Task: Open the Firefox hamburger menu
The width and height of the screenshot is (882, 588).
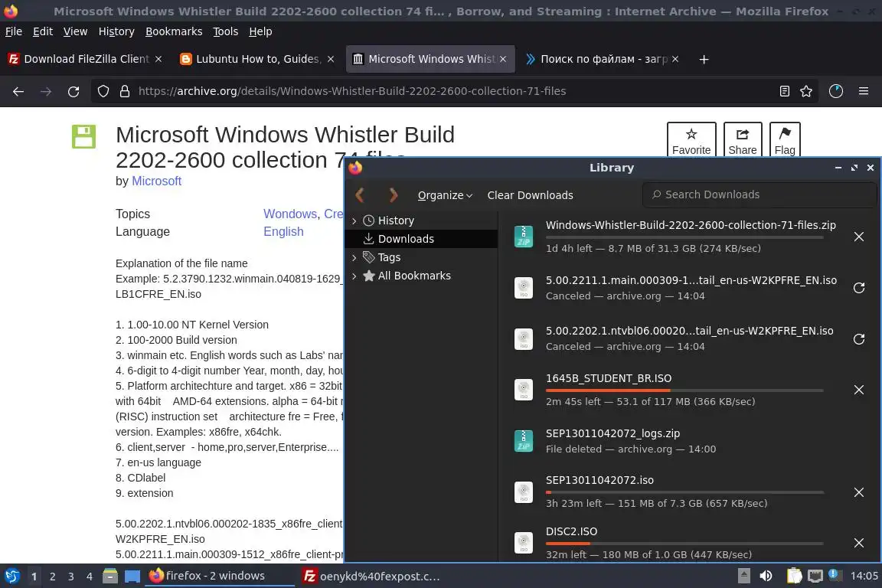Action: point(864,91)
